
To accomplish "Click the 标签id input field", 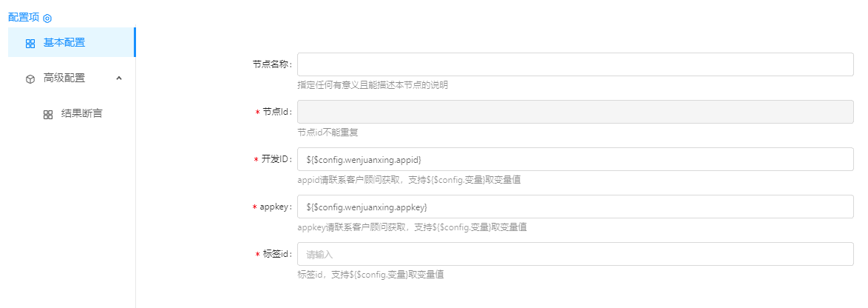I will (575, 254).
